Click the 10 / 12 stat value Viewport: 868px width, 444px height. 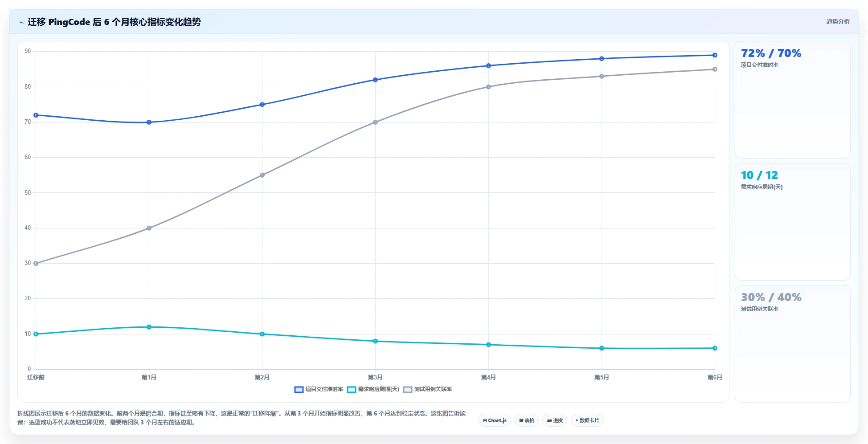tap(759, 175)
